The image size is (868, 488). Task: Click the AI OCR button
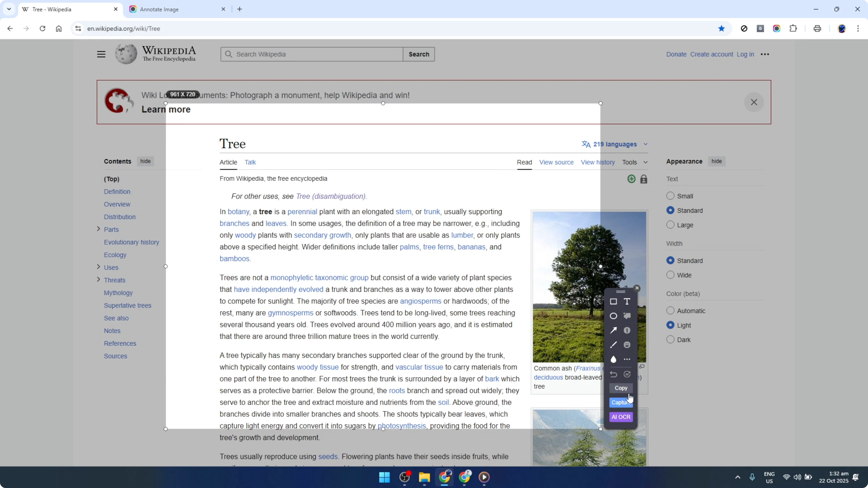pos(621,417)
